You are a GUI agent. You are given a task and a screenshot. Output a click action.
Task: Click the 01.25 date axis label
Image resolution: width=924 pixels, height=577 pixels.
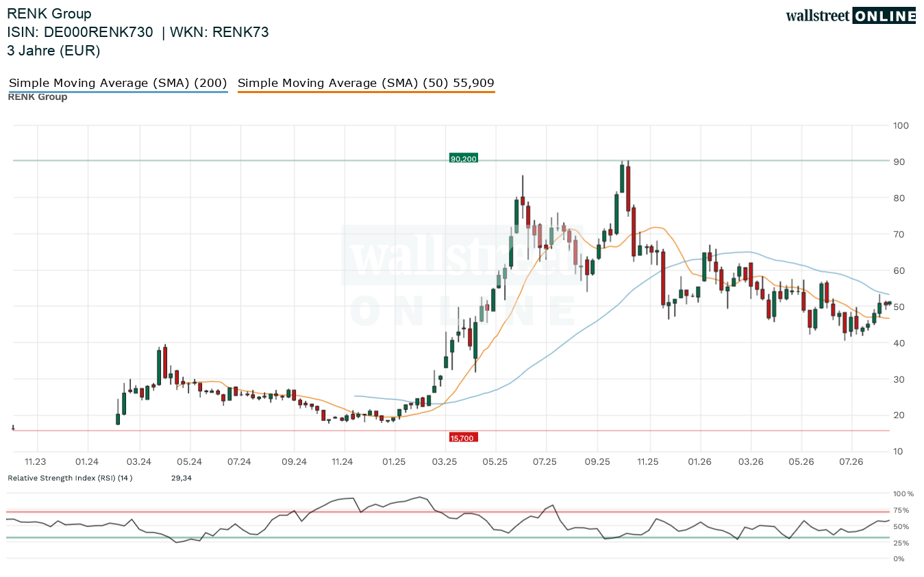coord(394,462)
